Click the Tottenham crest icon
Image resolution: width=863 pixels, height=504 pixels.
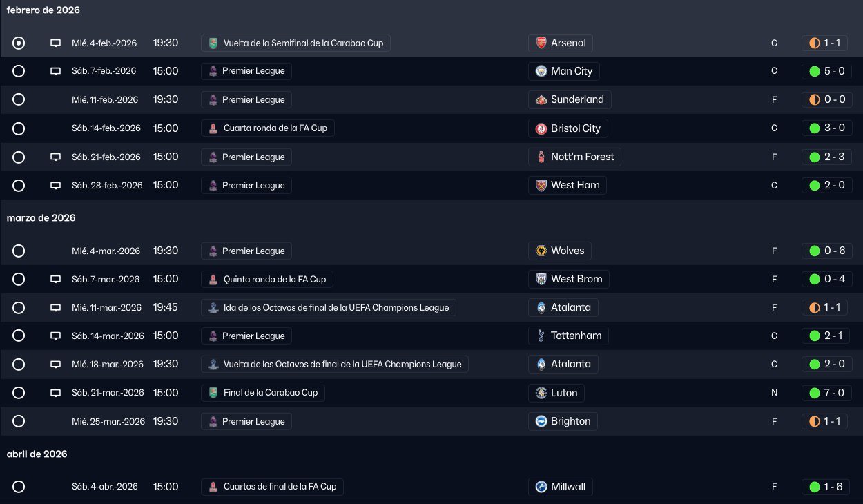tap(541, 336)
